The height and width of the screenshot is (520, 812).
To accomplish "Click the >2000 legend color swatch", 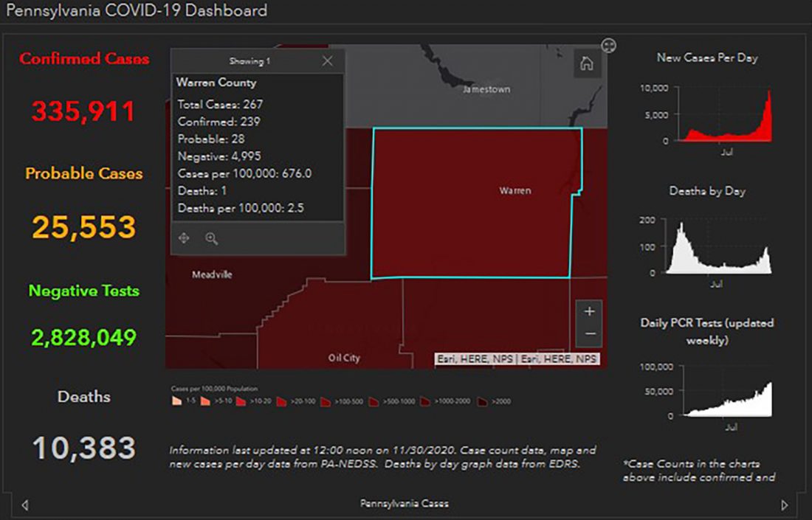I will click(481, 401).
